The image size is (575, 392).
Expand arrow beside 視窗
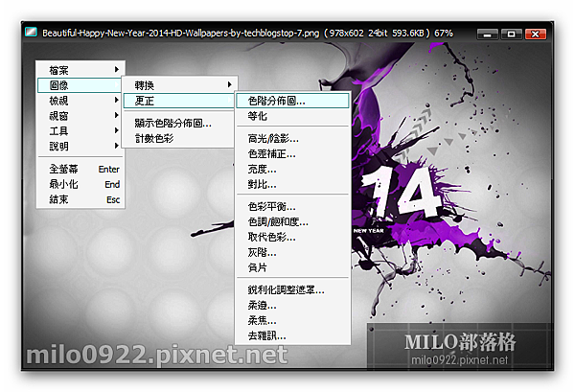click(116, 115)
